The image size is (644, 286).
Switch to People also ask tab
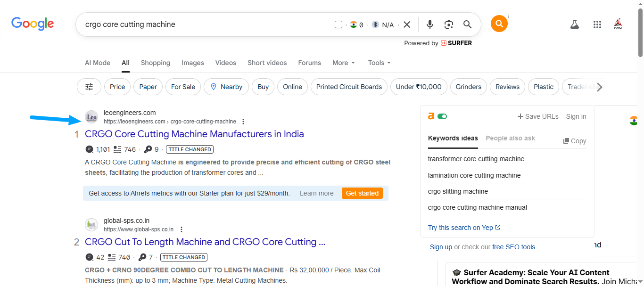point(510,139)
